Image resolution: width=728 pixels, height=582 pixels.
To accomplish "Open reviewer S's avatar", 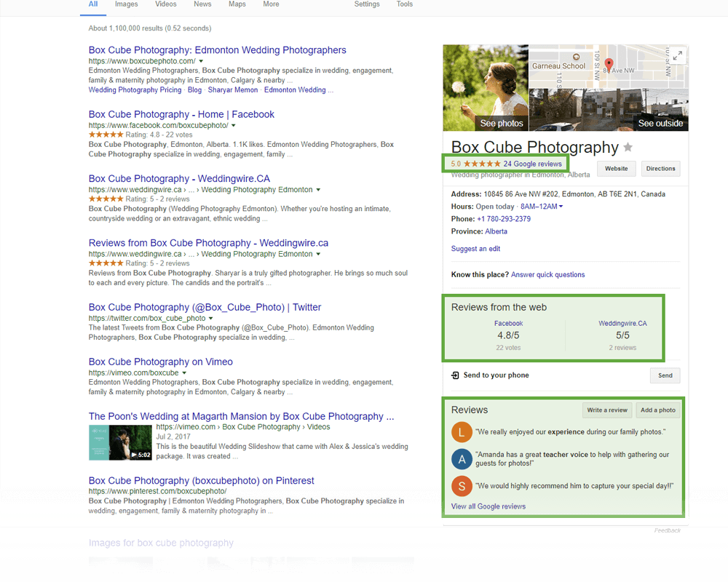I will click(462, 486).
